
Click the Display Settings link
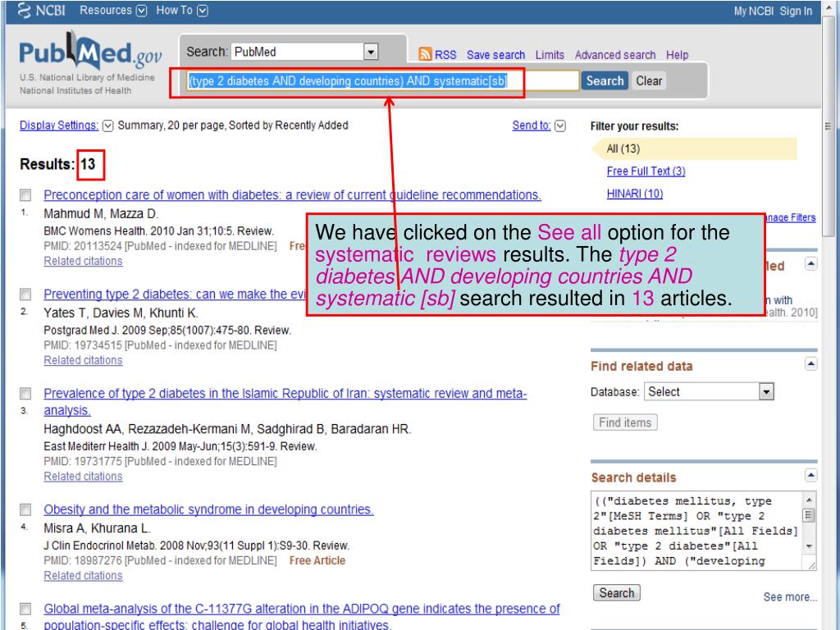tap(59, 126)
